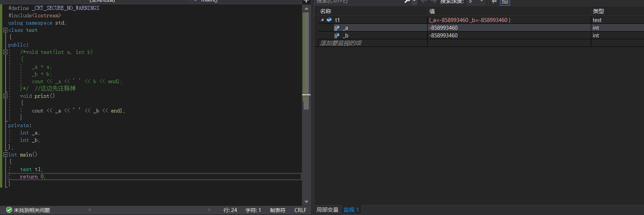The image size is (644, 215).
Task: Switch to the 监视 1 tab
Action: pos(351,210)
